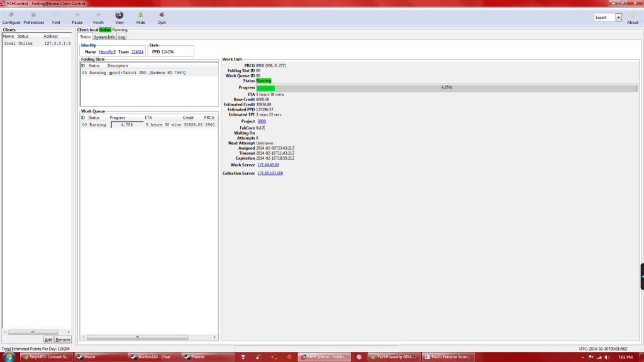Click Total Estimated Points Per Day status text
The width and height of the screenshot is (644, 362).
coord(36,349)
